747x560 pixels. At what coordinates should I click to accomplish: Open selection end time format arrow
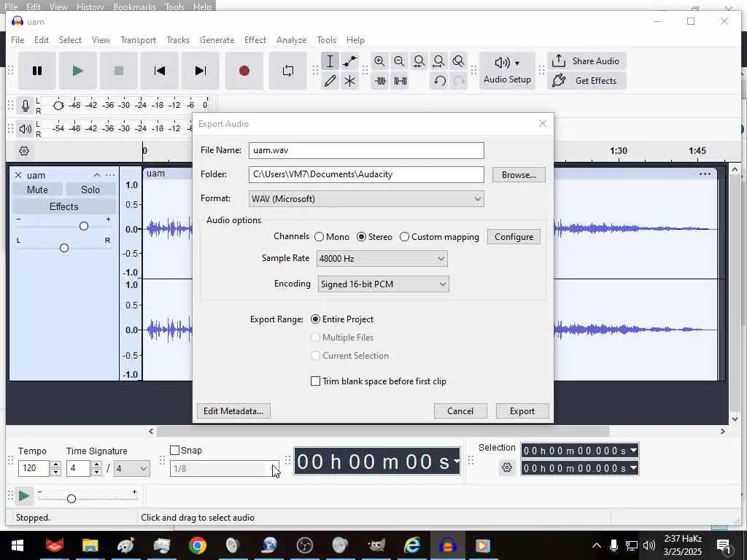(x=634, y=468)
